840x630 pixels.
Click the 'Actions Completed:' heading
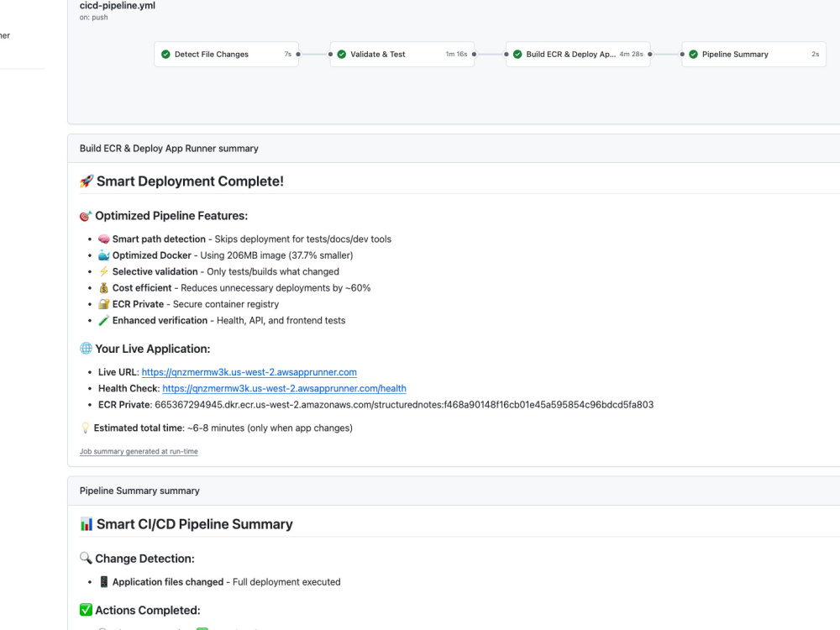[148, 610]
